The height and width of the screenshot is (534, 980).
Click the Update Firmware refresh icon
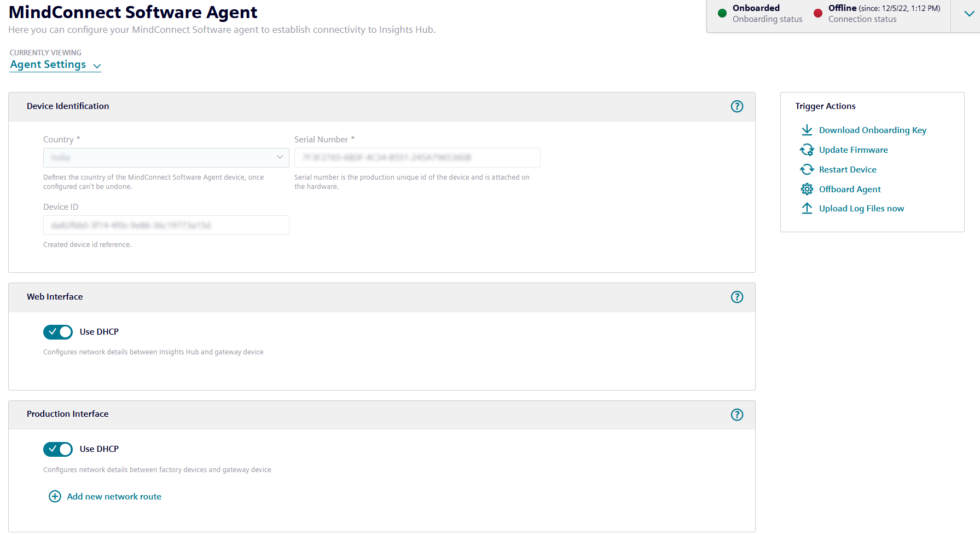(x=807, y=150)
